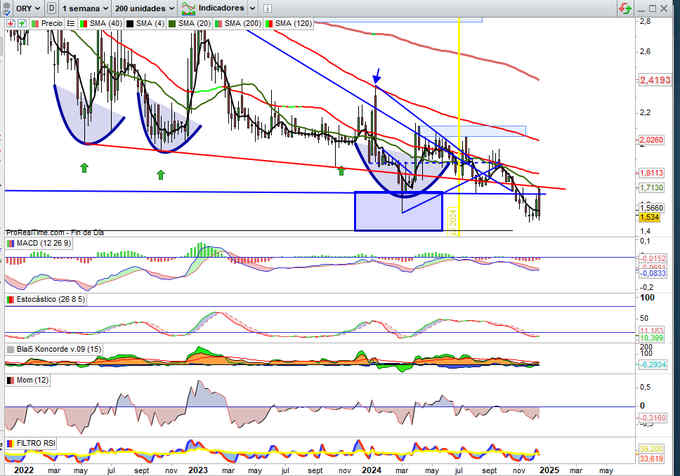
Task: Click the 33,619 RSI value label
Action: tap(652, 459)
